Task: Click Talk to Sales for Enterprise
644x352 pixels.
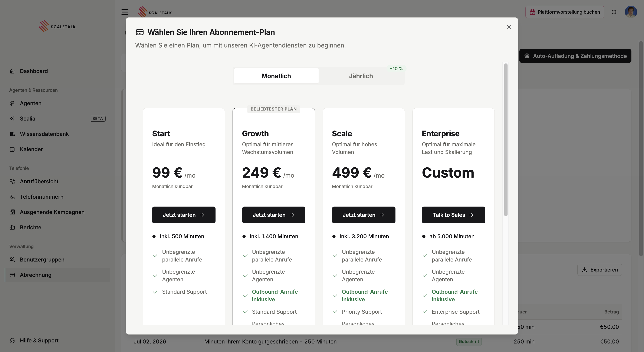Action: [x=453, y=215]
